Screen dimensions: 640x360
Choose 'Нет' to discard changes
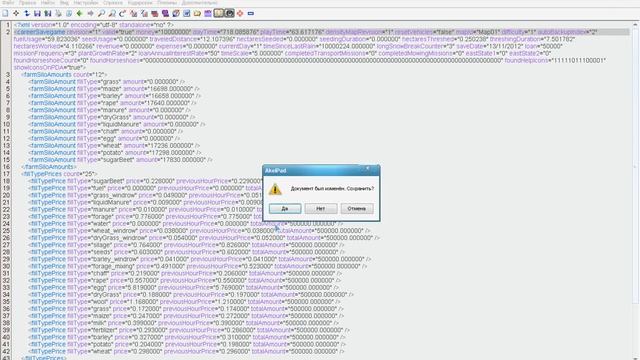click(321, 209)
